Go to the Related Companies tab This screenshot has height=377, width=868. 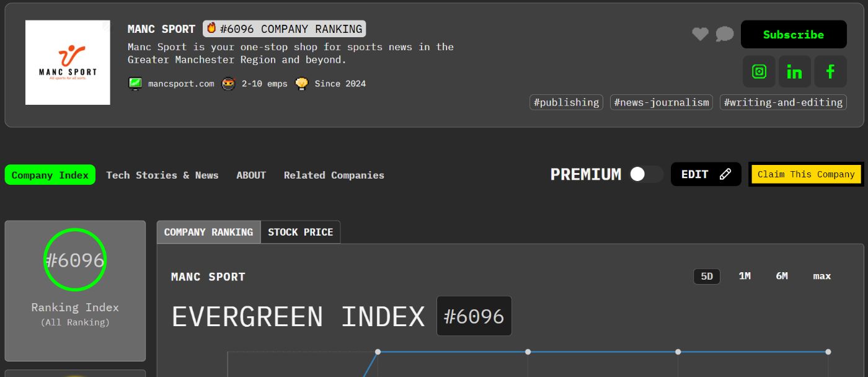click(334, 175)
